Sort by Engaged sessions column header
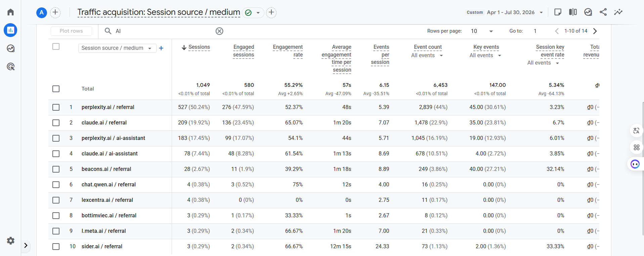The width and height of the screenshot is (644, 256). [244, 51]
